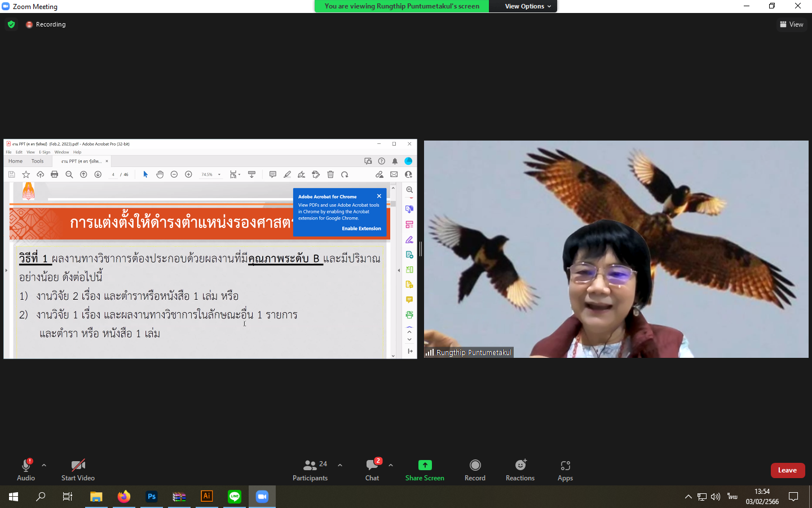Open the Participants panel
The height and width of the screenshot is (508, 812).
point(310,470)
